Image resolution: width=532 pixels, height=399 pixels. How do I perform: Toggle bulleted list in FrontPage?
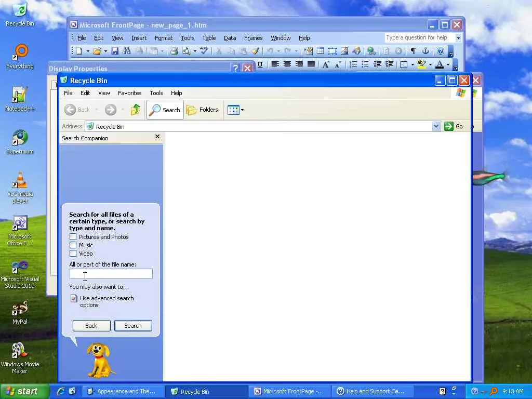click(365, 64)
